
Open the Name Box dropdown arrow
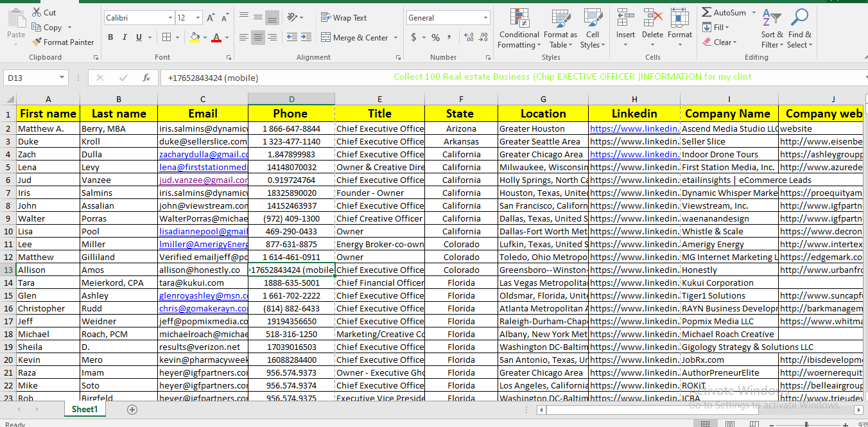tap(62, 78)
